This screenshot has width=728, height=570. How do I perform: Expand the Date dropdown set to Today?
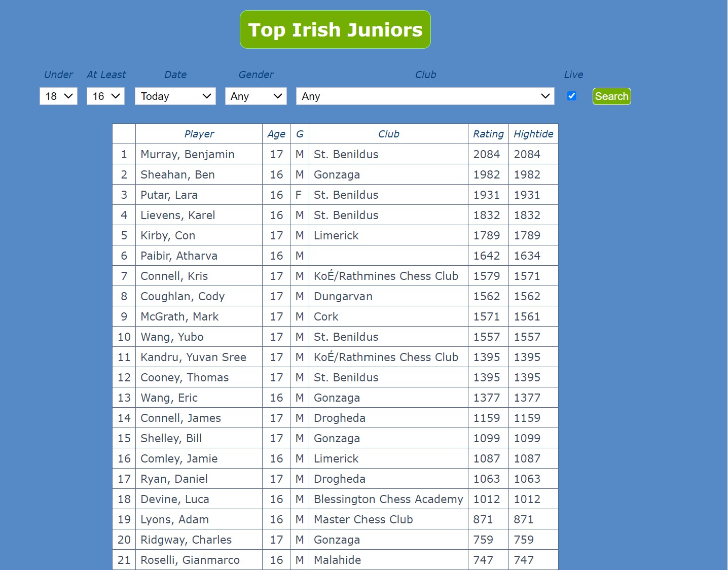click(175, 96)
